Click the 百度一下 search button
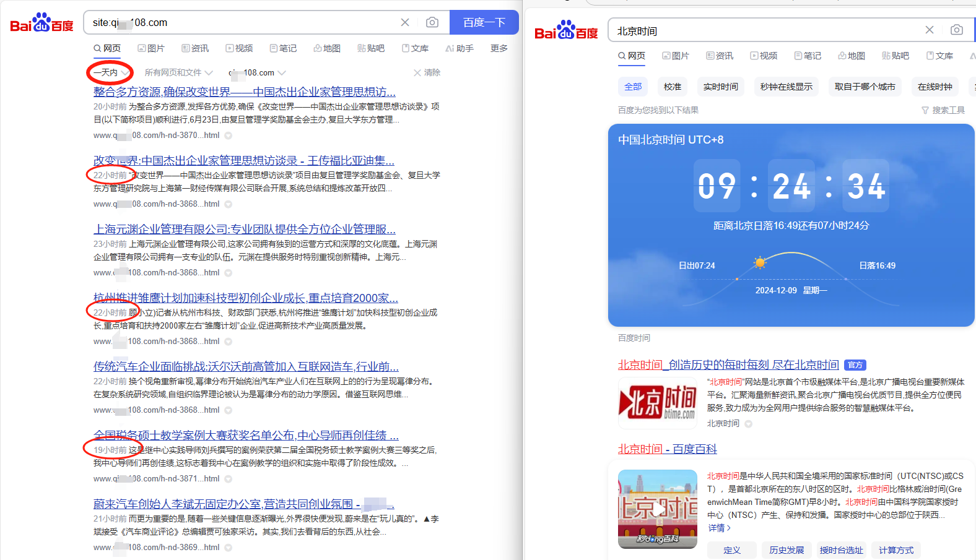 pyautogui.click(x=484, y=22)
